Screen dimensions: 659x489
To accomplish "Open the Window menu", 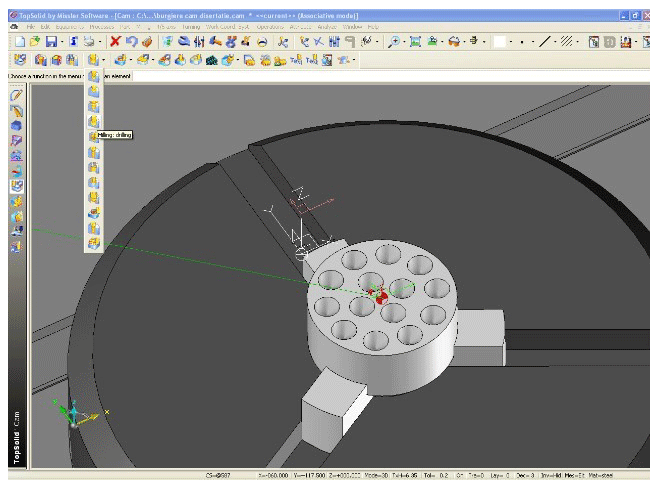I will [x=350, y=26].
